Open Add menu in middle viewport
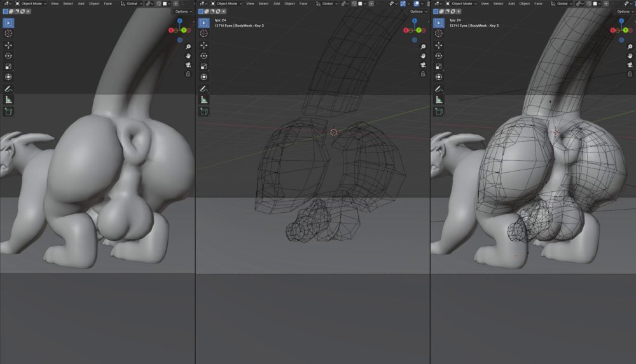Viewport: 636px width, 364px height. (276, 4)
